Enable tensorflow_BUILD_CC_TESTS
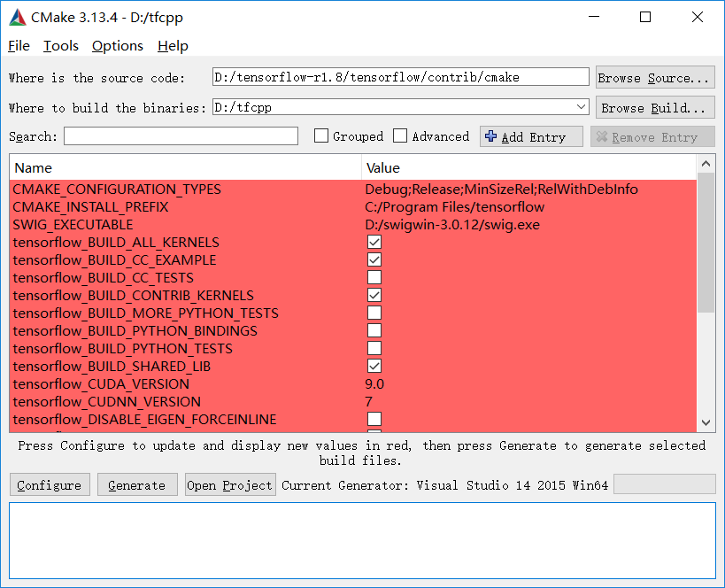Viewport: 725px width, 588px height. pos(374,277)
